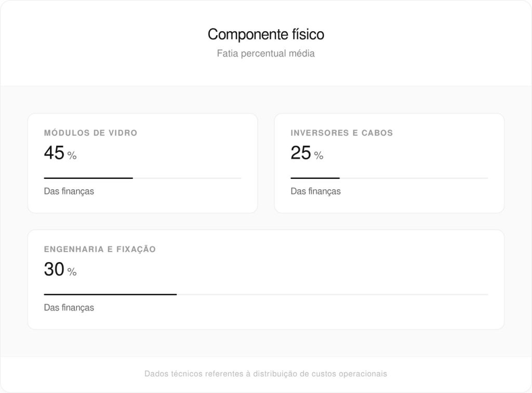Click the percent sign next to 25

tap(318, 155)
